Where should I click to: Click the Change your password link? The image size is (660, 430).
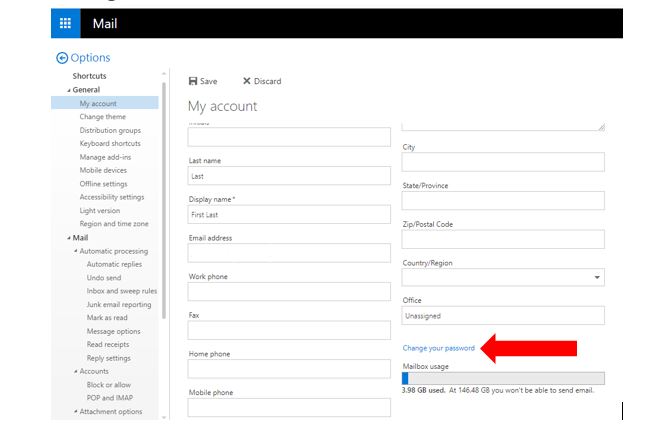438,348
